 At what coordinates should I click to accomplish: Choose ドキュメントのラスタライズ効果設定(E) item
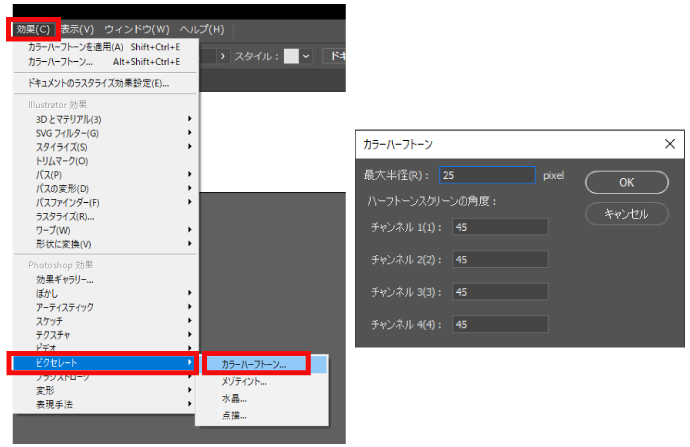(x=98, y=83)
